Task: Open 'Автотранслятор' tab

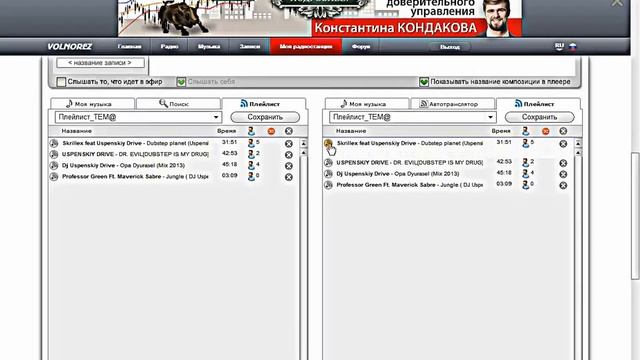Action: pos(453,104)
